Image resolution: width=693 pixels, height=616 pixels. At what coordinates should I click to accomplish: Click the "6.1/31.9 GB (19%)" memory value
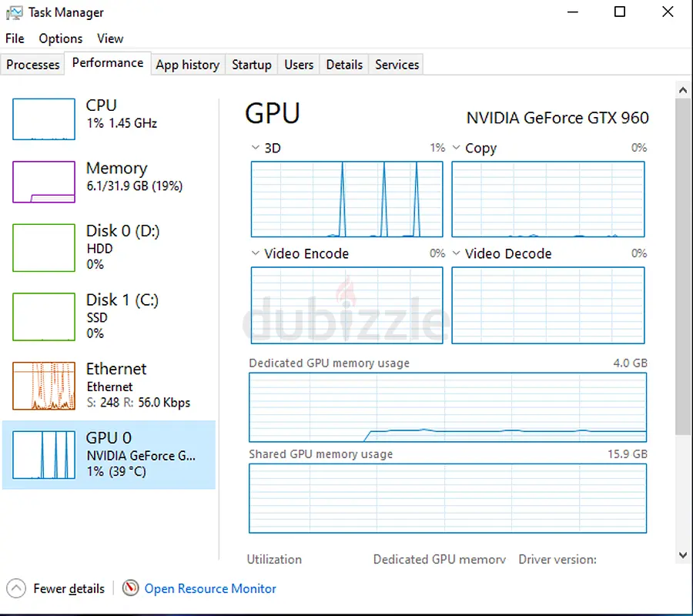134,186
